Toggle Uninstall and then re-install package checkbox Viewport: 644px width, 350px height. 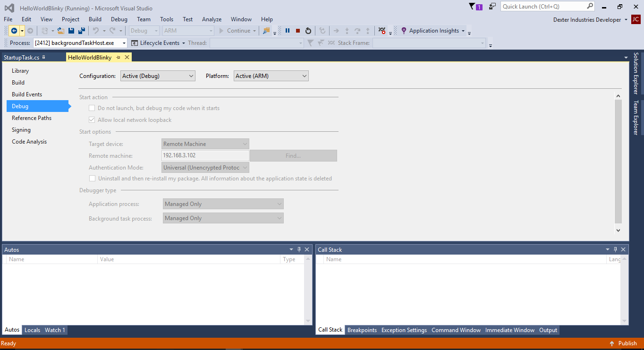pyautogui.click(x=92, y=179)
